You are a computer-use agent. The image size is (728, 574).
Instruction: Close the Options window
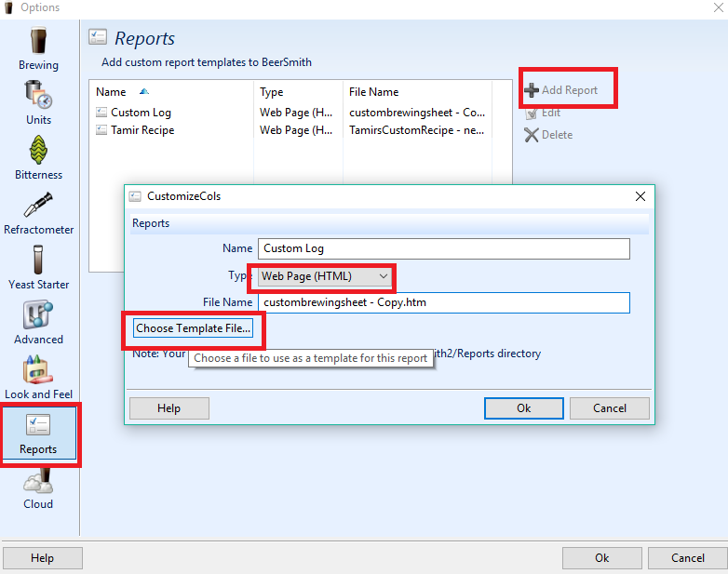point(719,7)
